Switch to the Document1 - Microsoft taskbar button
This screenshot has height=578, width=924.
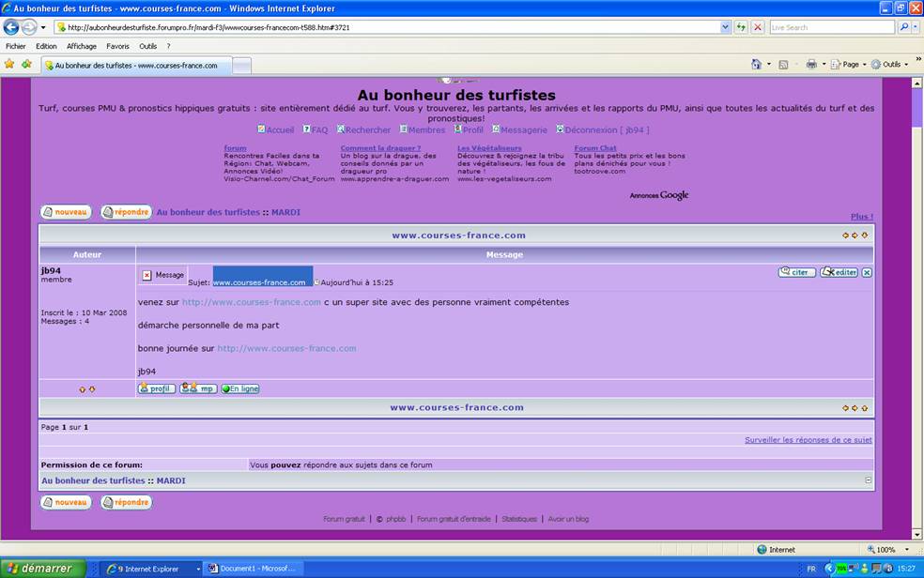click(x=254, y=569)
